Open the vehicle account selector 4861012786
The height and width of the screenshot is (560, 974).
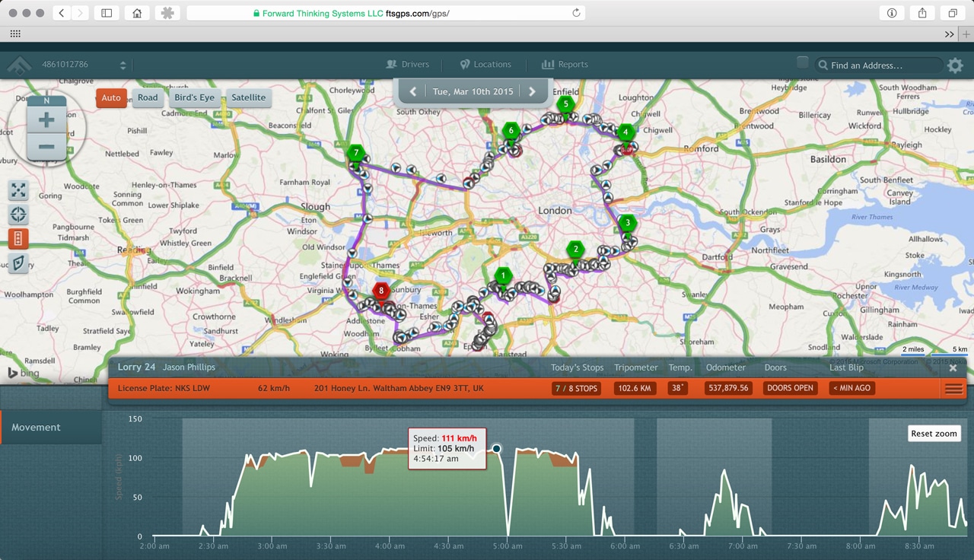(84, 65)
